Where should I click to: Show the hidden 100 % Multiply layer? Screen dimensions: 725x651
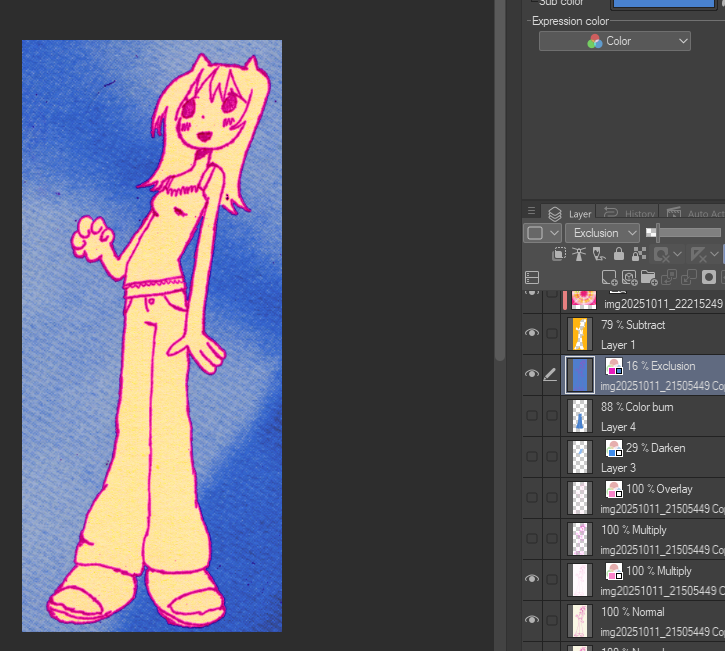(x=532, y=538)
